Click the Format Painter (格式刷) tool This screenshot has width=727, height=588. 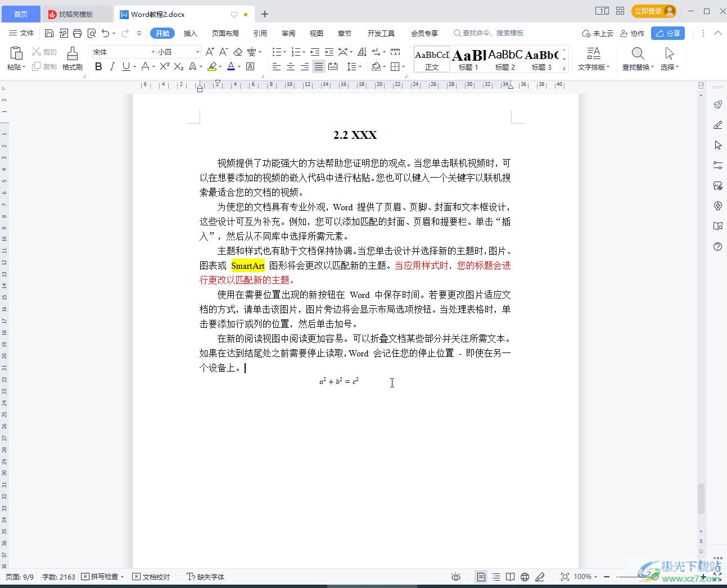point(73,58)
